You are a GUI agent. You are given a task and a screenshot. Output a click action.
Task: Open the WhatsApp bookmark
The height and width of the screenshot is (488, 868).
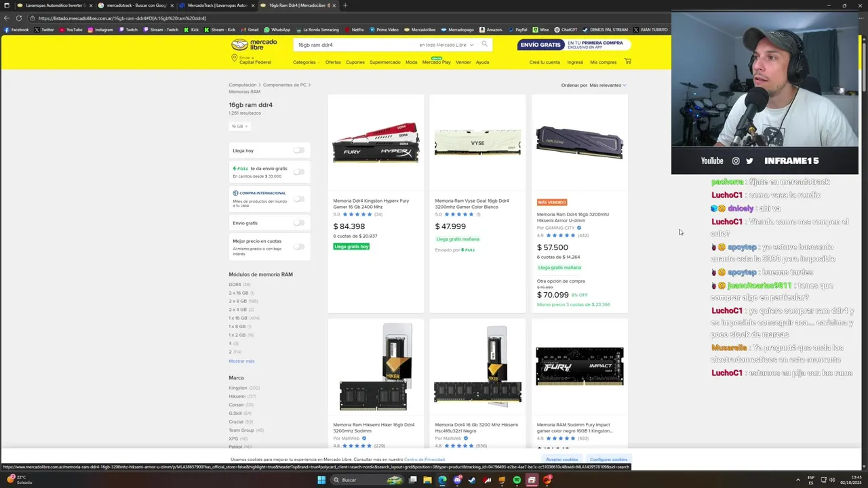click(x=277, y=30)
